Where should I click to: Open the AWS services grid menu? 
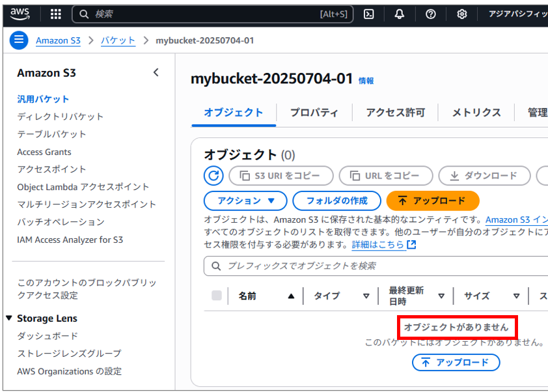[55, 14]
